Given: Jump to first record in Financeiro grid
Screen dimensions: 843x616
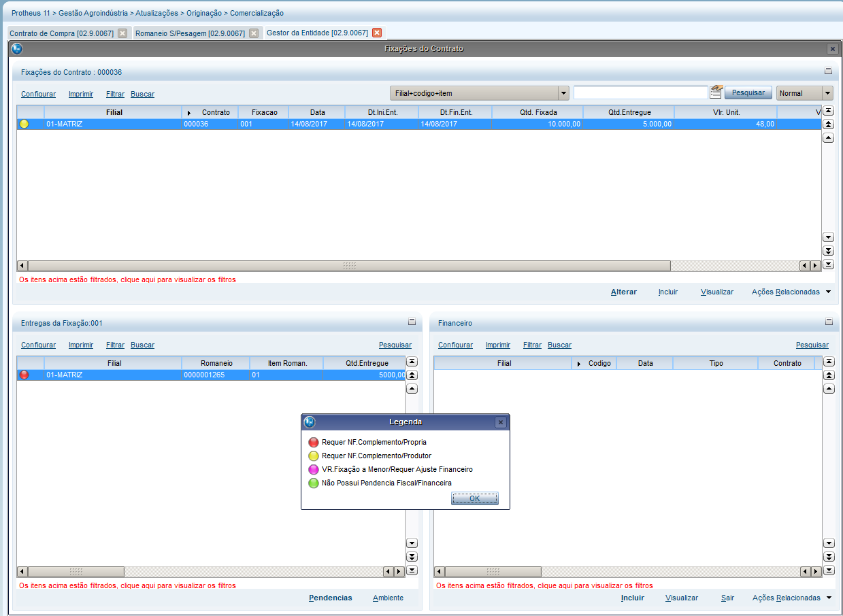Looking at the screenshot, I should pos(829,362).
